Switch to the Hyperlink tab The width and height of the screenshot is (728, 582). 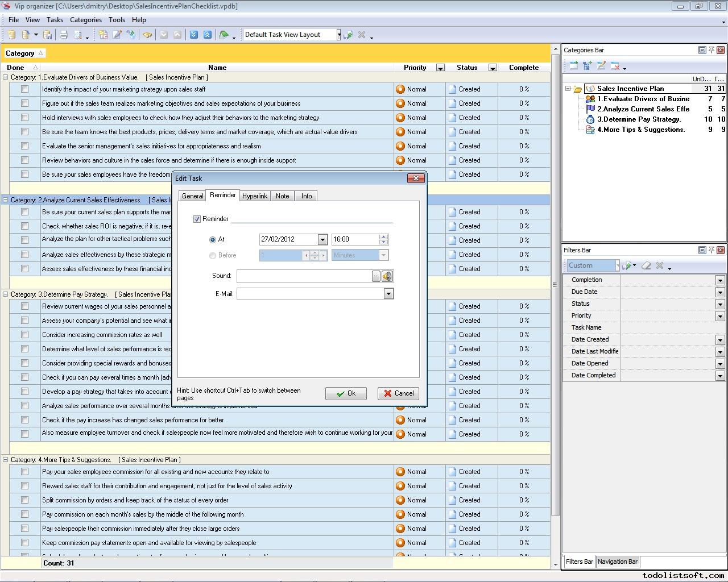(254, 196)
